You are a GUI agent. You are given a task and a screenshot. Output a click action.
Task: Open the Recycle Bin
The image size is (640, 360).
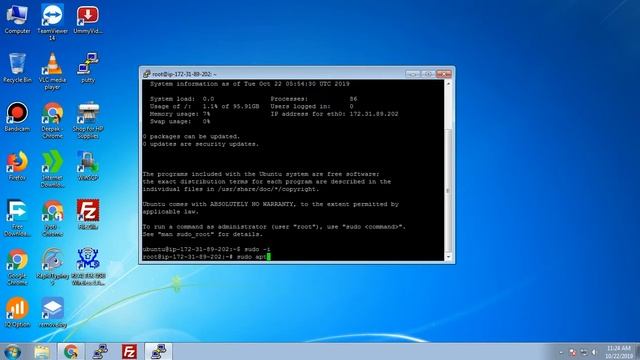click(17, 68)
